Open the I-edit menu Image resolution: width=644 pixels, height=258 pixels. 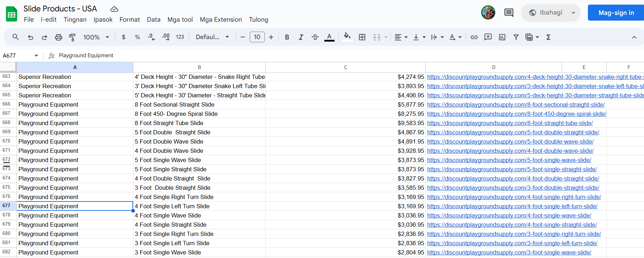point(49,20)
